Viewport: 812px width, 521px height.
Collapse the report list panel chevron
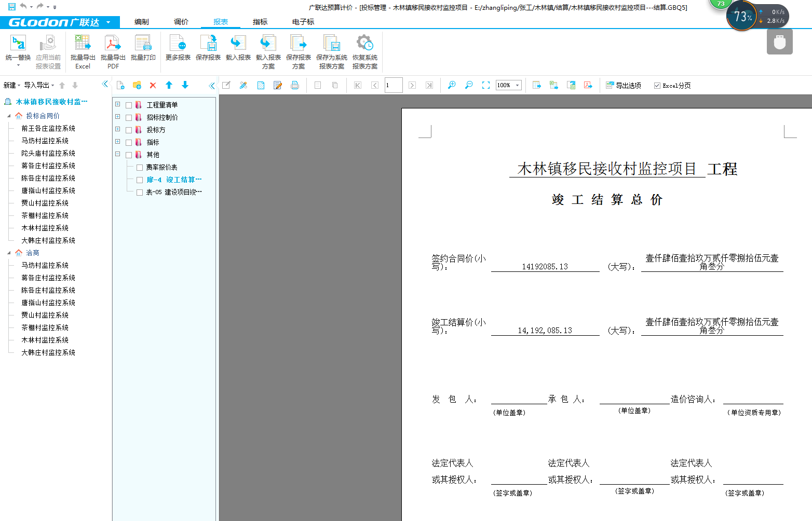point(212,86)
